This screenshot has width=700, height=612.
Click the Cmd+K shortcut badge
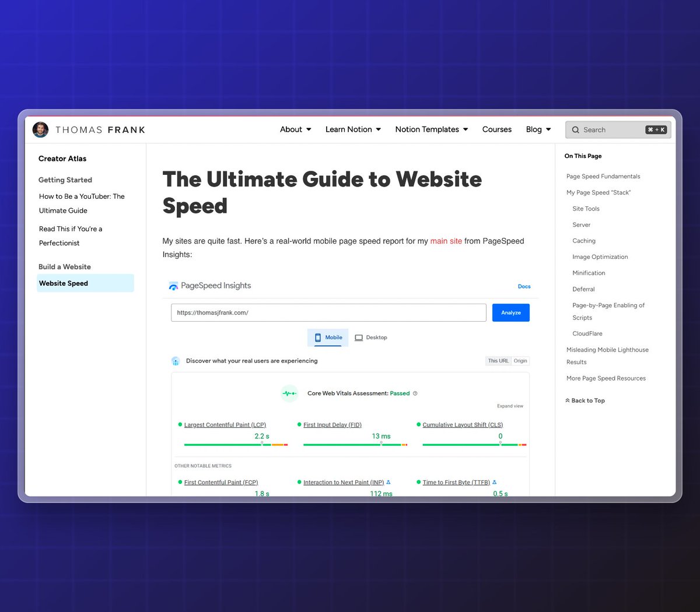656,130
